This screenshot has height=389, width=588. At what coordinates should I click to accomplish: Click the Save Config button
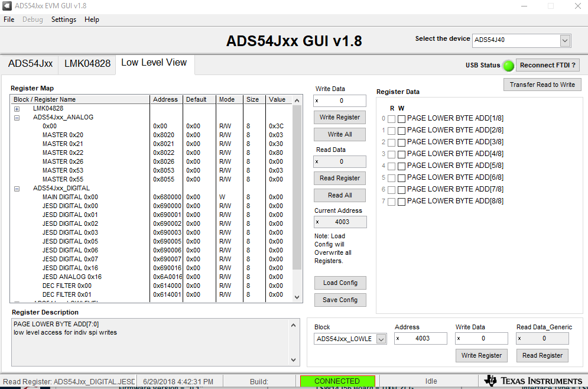coord(340,300)
